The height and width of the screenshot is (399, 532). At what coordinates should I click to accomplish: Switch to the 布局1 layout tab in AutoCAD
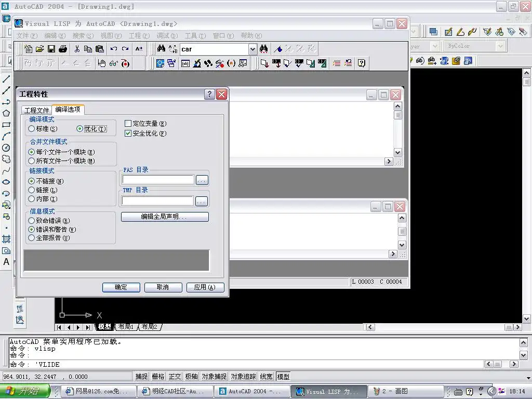pyautogui.click(x=126, y=327)
